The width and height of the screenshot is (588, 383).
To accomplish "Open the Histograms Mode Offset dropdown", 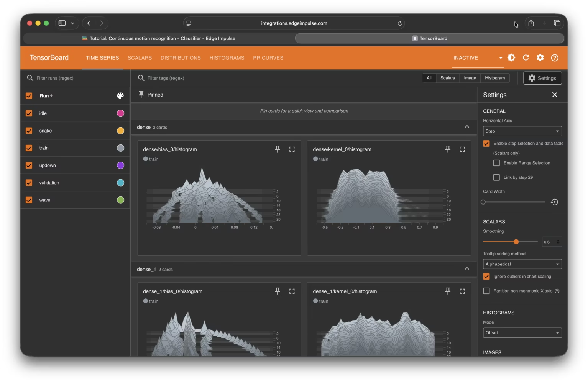I will 522,333.
